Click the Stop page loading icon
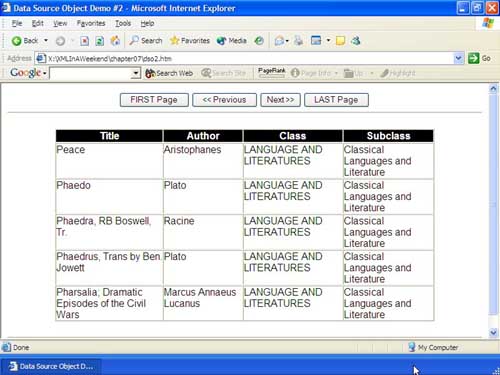 (x=85, y=41)
